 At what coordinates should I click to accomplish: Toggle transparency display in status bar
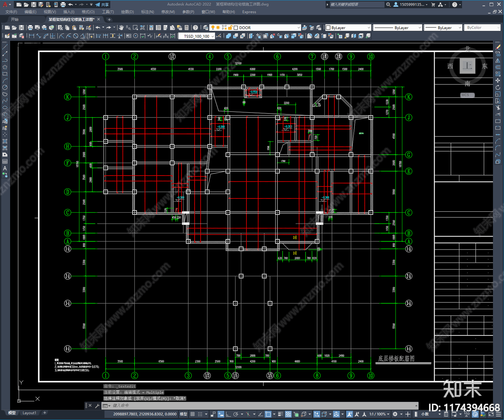[x=288, y=414]
